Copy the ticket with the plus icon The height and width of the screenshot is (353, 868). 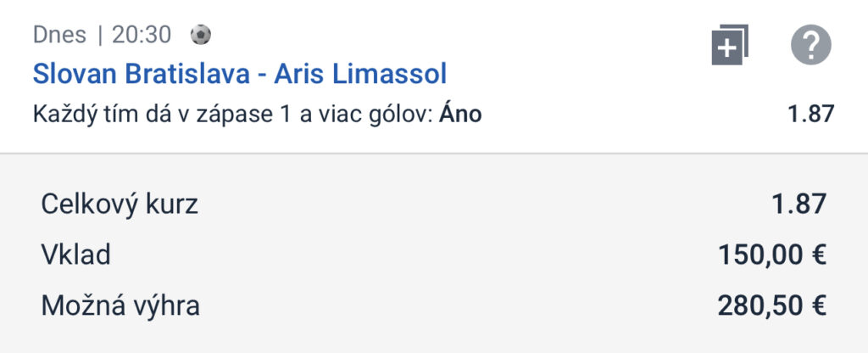730,45
